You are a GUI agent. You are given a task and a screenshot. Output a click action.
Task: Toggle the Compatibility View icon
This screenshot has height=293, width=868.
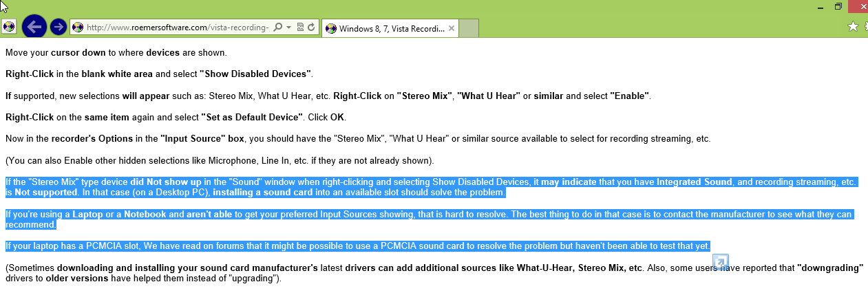300,28
